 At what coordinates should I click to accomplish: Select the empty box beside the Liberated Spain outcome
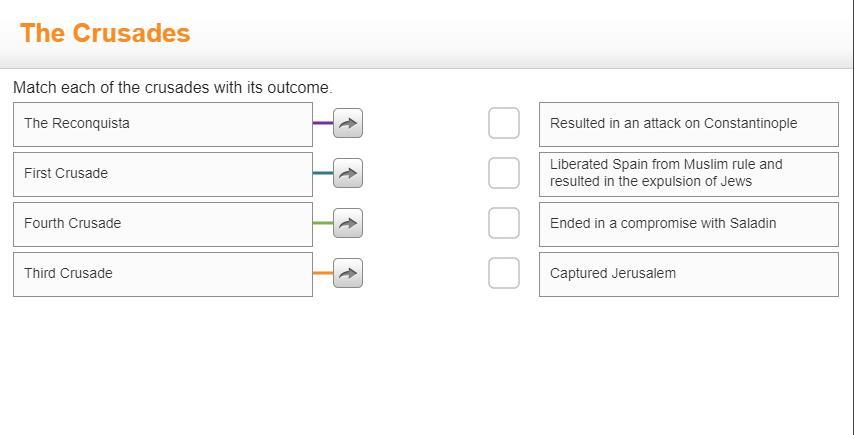[x=504, y=173]
